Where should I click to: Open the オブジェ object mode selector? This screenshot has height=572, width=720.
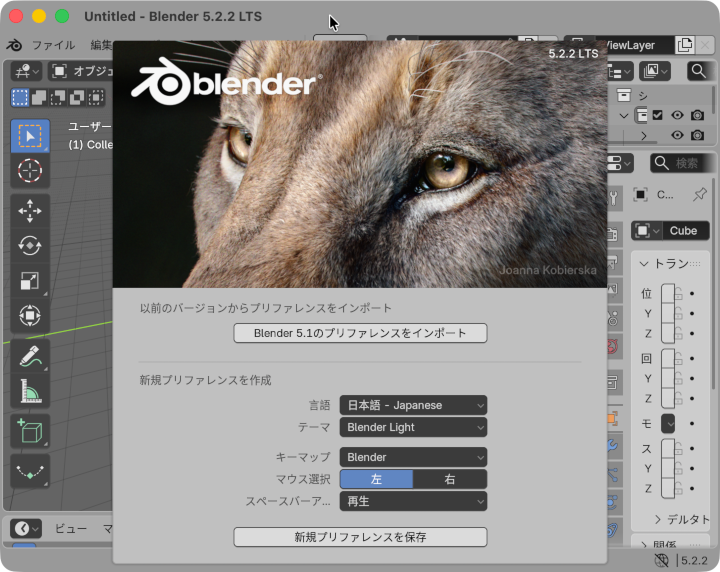81,71
